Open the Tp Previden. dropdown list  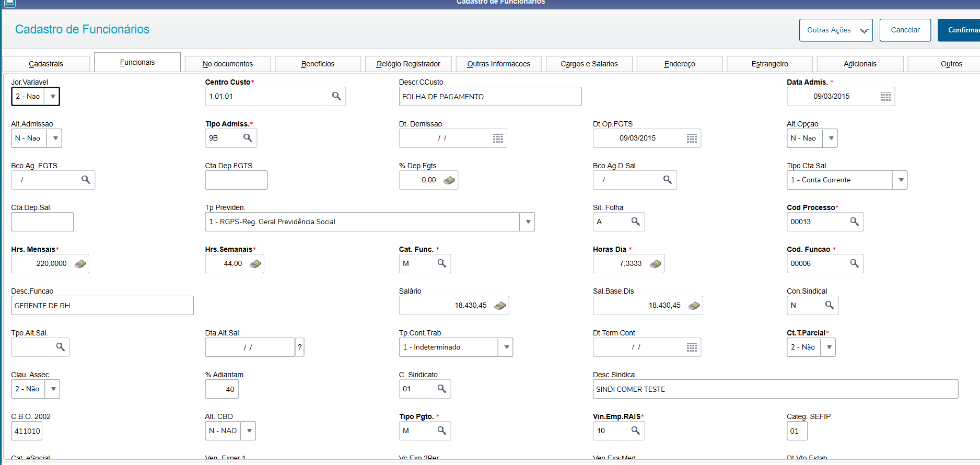click(528, 222)
